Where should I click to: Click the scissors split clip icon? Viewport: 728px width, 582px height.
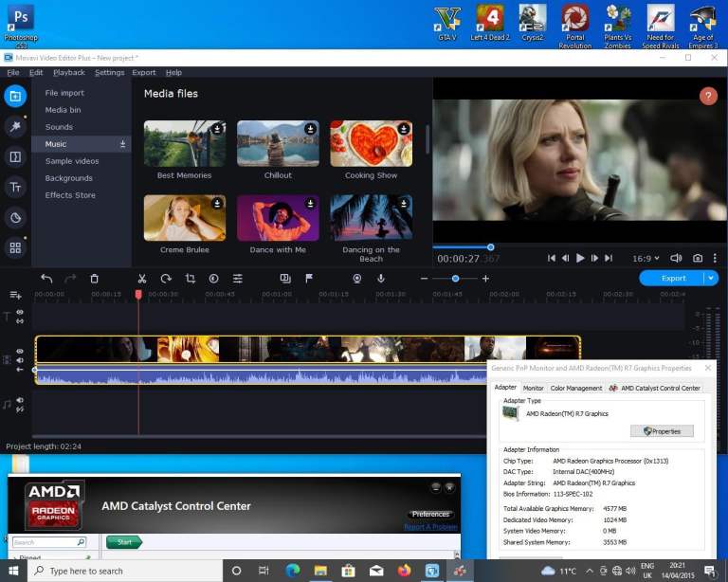point(141,279)
